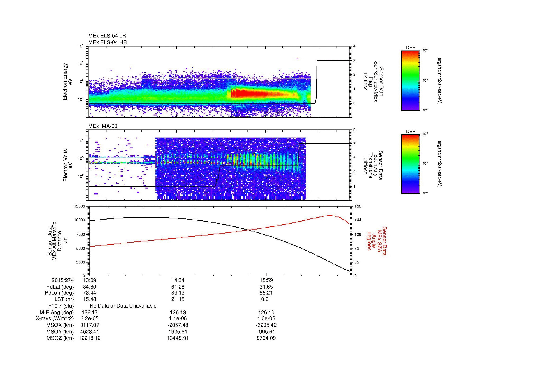Click the date label '2015/274'
This screenshot has height=392, width=555.
pyautogui.click(x=63, y=280)
